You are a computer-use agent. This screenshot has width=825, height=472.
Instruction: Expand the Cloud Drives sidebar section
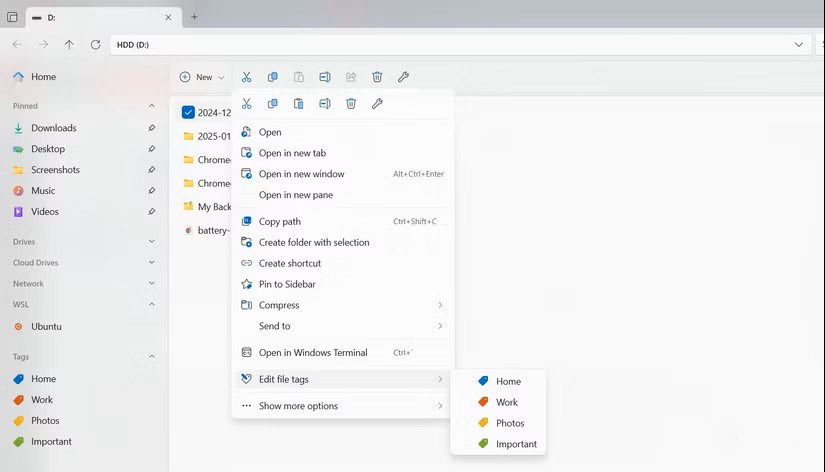pyautogui.click(x=152, y=262)
